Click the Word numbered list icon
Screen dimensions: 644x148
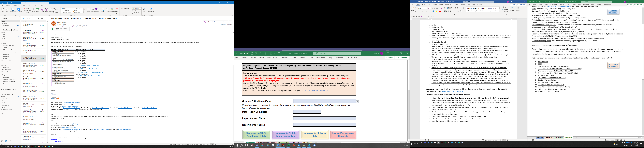pyautogui.click(x=448, y=8)
